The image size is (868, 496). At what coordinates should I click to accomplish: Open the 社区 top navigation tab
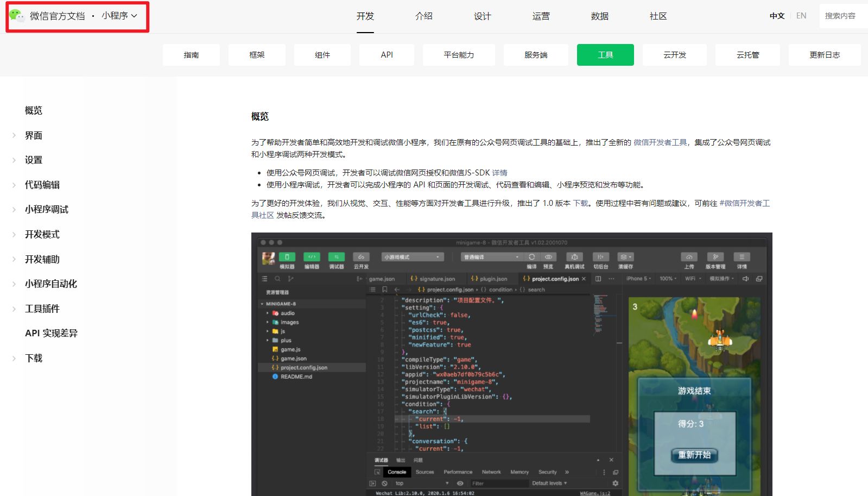coord(658,16)
